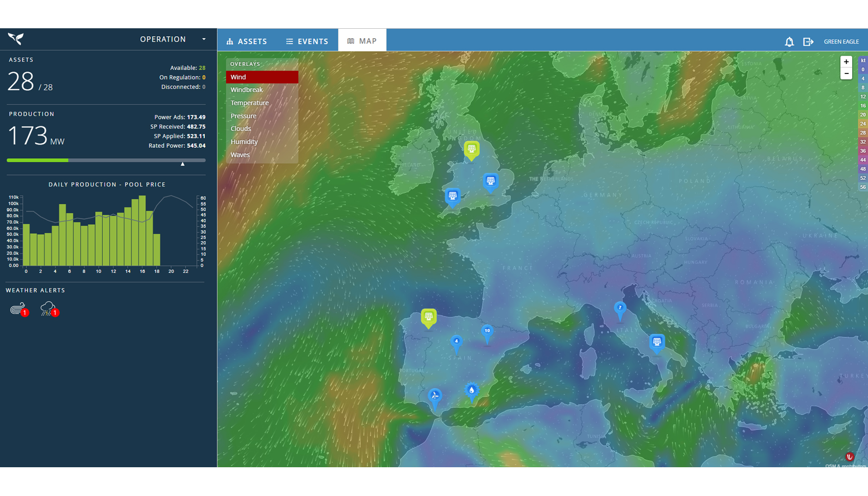Open the cluster marker labeled 10 in Spain
868x496 pixels.
pyautogui.click(x=487, y=331)
